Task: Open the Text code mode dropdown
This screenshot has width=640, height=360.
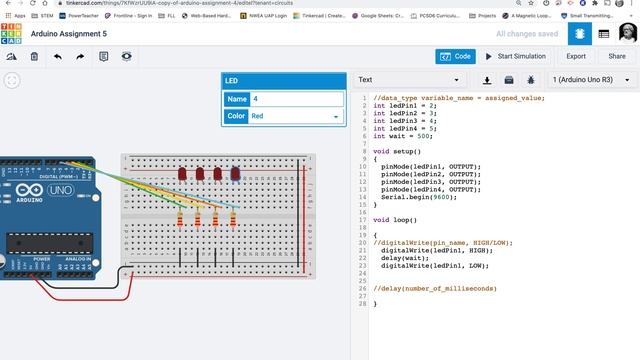Action: click(x=409, y=80)
